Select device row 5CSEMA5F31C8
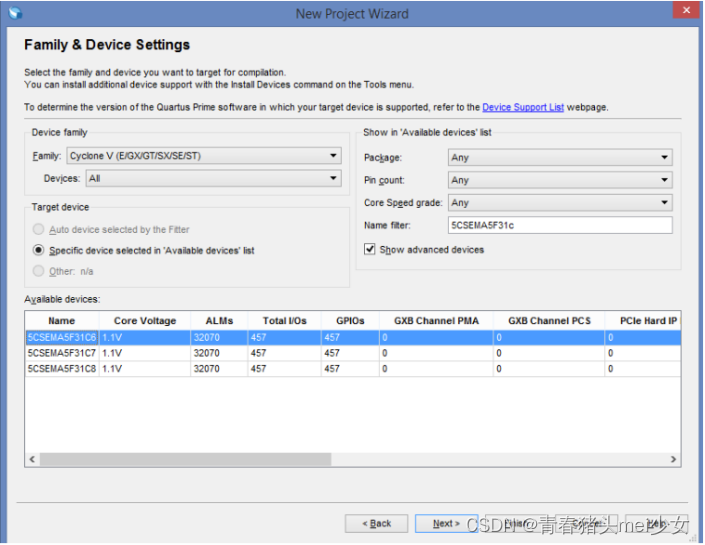The height and width of the screenshot is (545, 705). click(353, 369)
